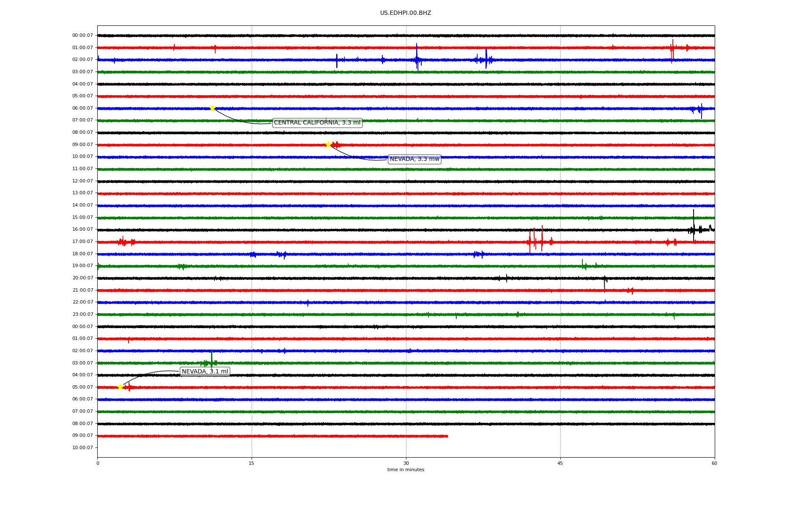Click the 60 tick label on the x-axis

pos(714,463)
